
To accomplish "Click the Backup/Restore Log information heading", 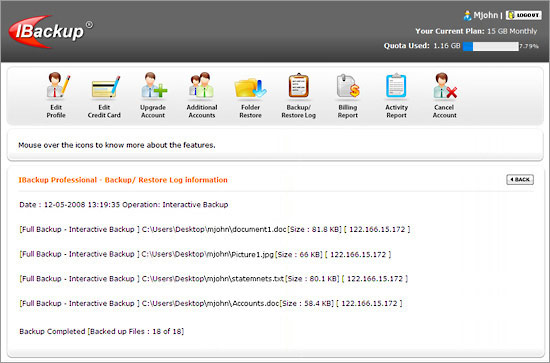I will (123, 180).
